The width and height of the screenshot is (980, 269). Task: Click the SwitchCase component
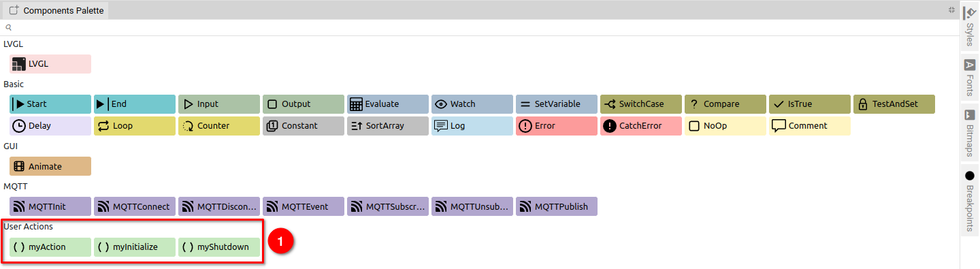coord(641,104)
